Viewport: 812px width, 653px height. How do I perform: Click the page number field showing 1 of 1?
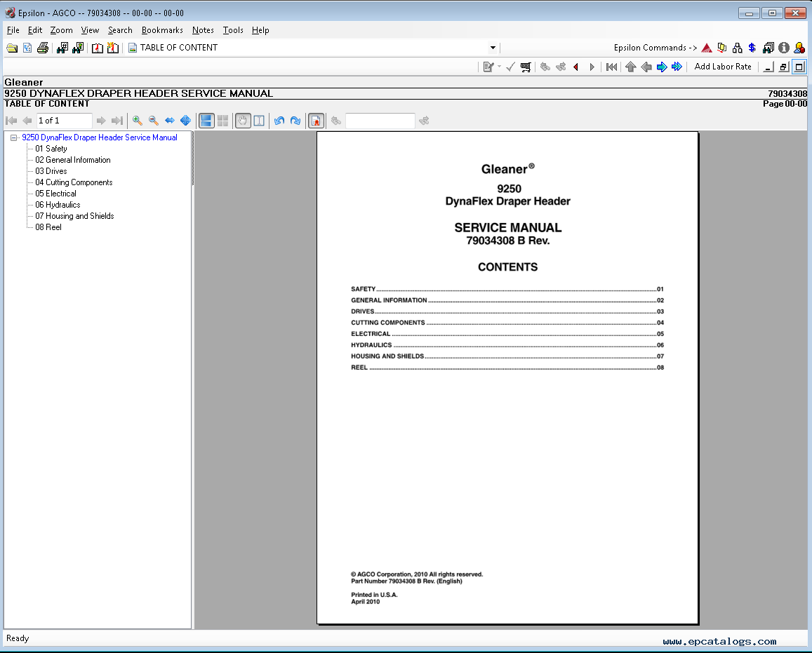(64, 121)
